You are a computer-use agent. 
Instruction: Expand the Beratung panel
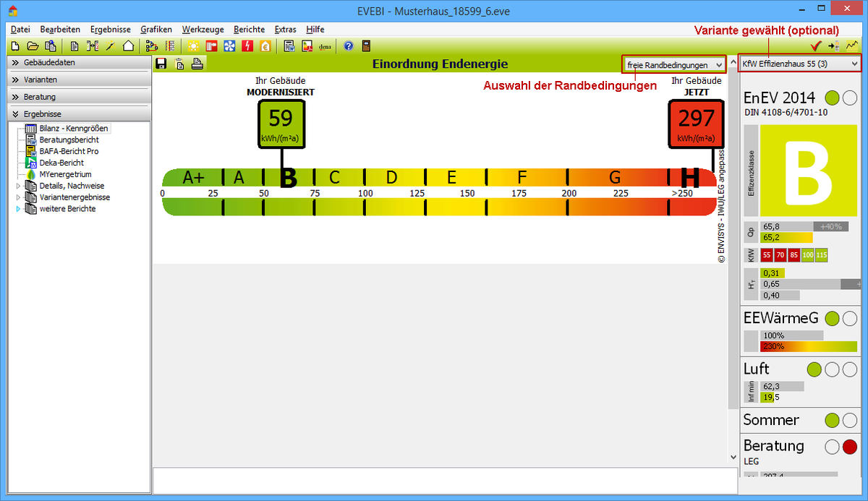click(x=78, y=97)
